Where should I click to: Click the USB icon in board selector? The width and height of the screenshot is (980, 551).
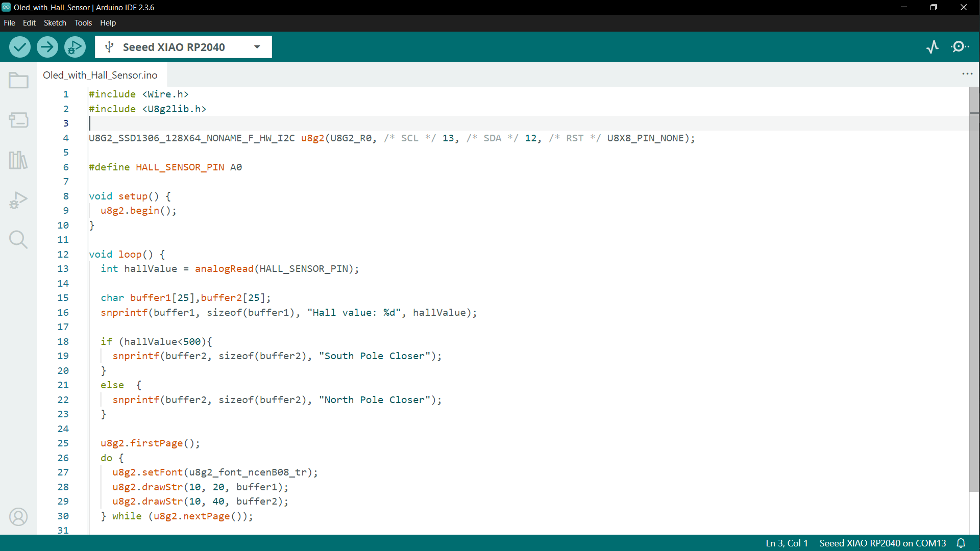[x=109, y=47]
